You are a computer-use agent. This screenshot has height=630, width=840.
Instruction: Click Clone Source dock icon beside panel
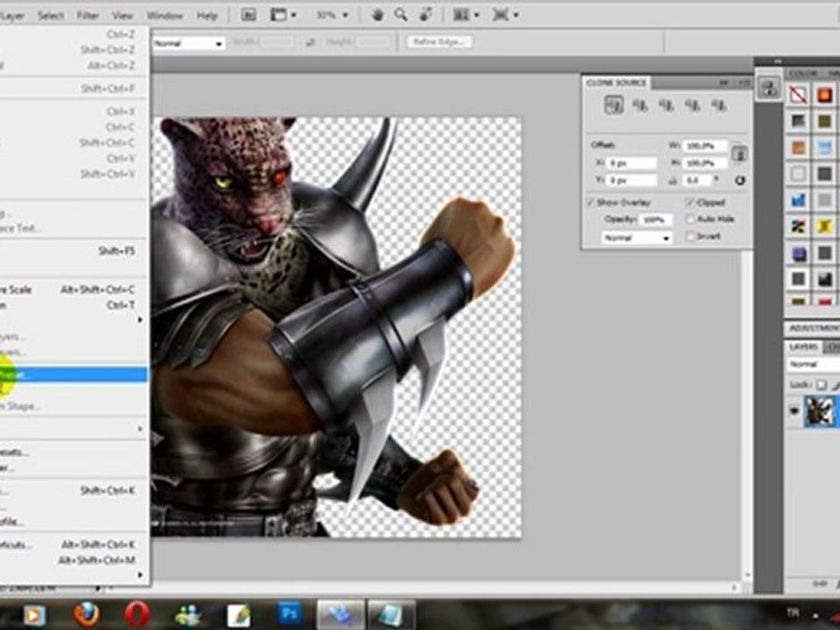pyautogui.click(x=769, y=88)
